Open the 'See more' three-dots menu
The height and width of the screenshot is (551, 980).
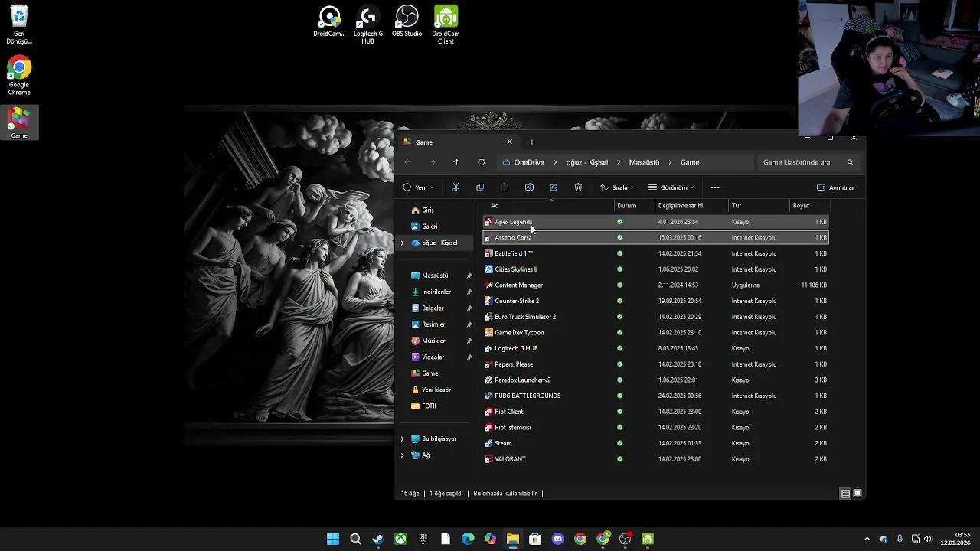coord(715,187)
